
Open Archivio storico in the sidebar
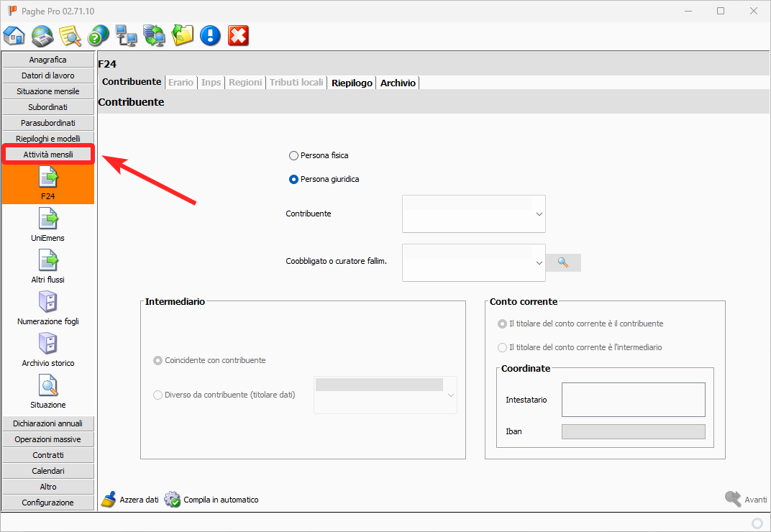48,350
